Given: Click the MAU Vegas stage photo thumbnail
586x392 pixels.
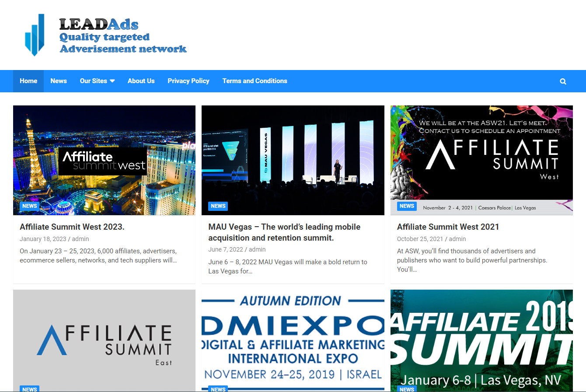Looking at the screenshot, I should tap(293, 160).
